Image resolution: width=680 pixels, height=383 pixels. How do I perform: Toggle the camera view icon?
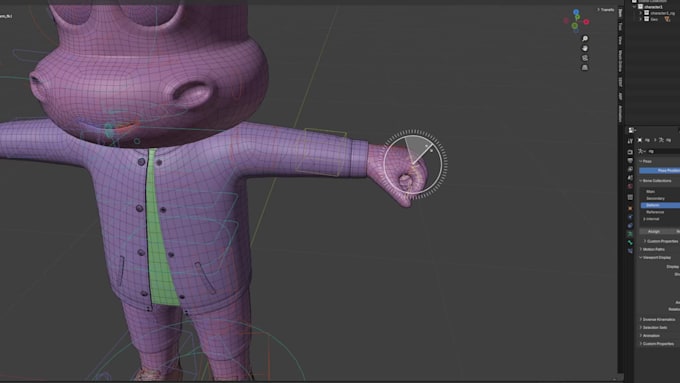585,58
